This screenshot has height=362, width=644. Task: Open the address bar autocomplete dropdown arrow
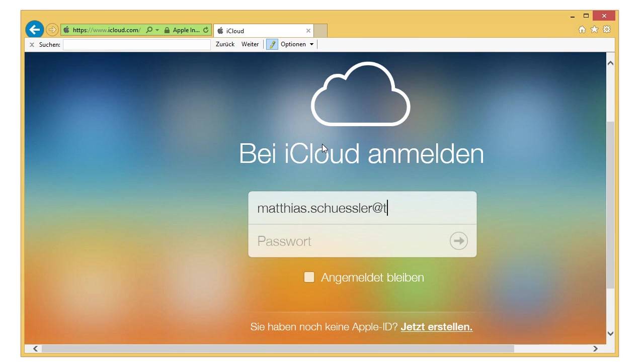157,30
